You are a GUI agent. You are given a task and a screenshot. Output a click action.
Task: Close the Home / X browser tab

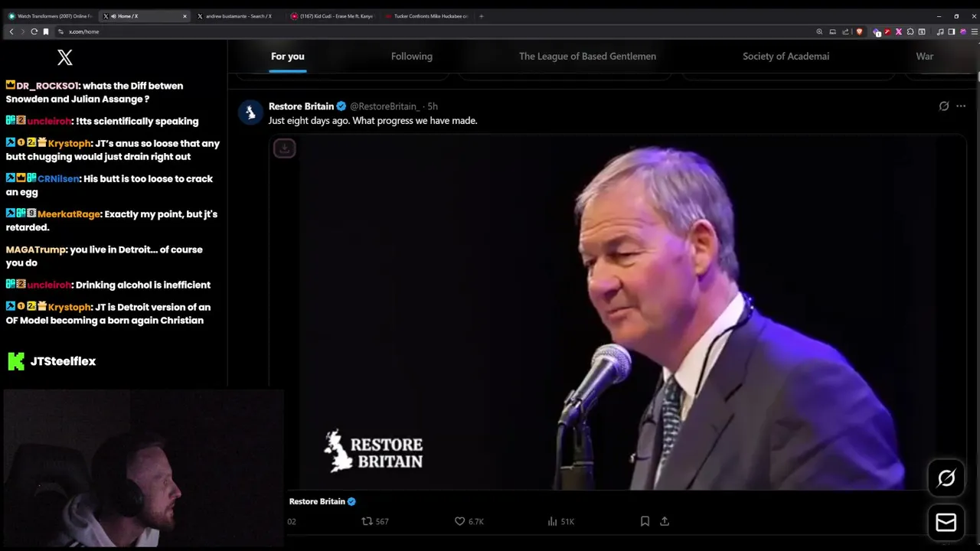pos(185,16)
